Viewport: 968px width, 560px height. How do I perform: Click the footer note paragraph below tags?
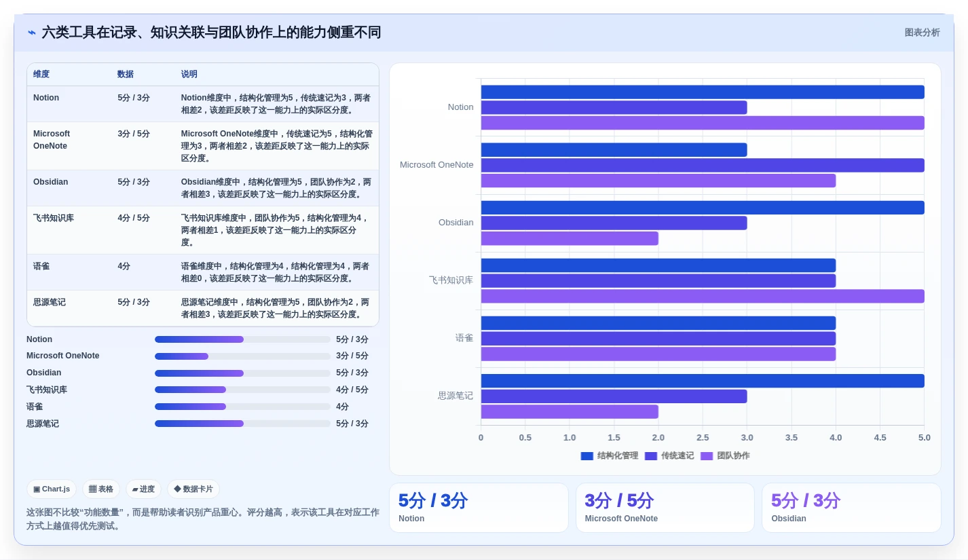[202, 519]
